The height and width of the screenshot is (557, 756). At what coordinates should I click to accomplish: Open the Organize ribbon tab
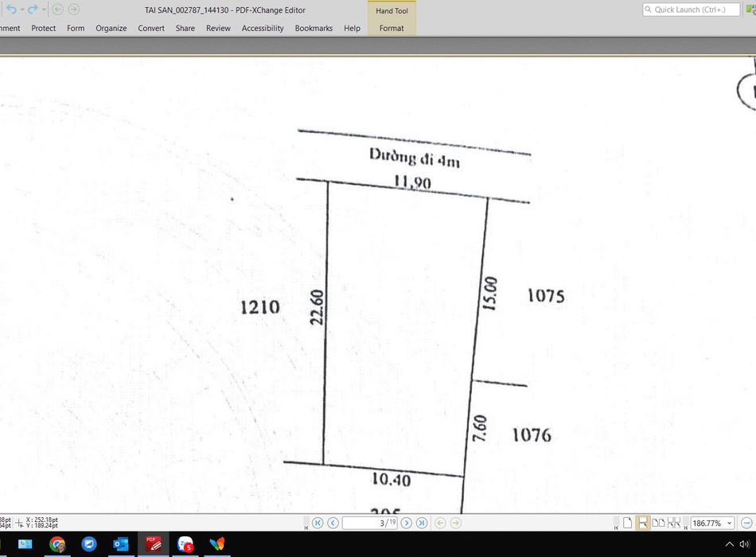pyautogui.click(x=111, y=28)
